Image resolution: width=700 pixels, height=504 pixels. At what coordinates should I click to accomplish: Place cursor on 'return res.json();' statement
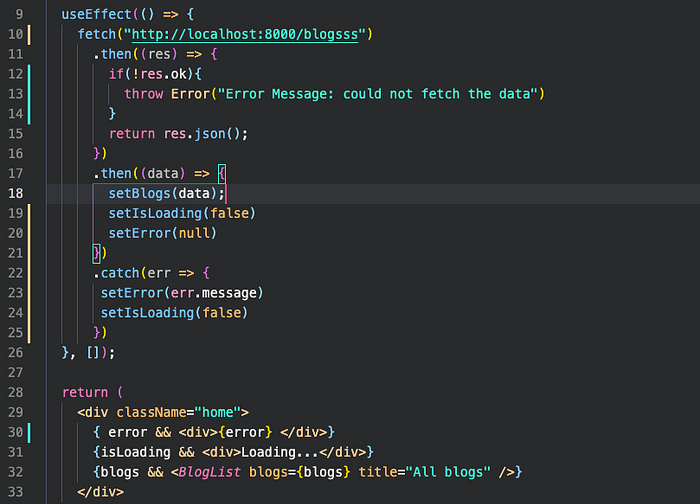pos(178,134)
